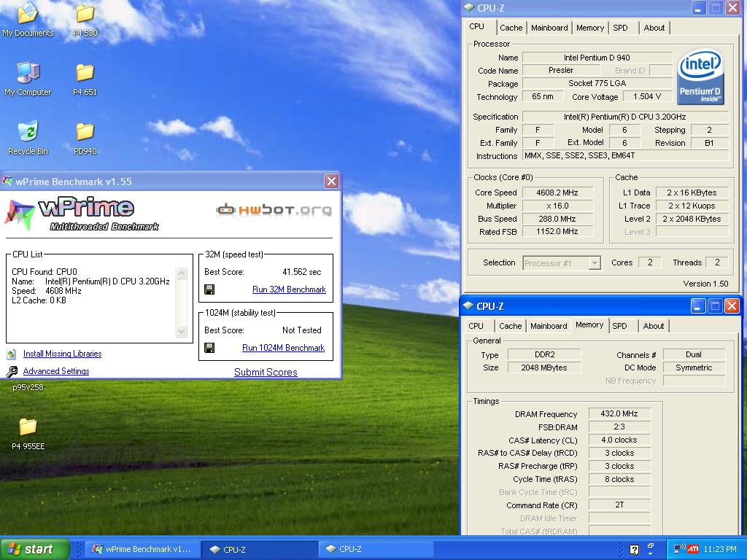Viewport: 747px width, 560px height.
Task: Click the FSB:DRAM value 2:3
Action: pos(619,427)
